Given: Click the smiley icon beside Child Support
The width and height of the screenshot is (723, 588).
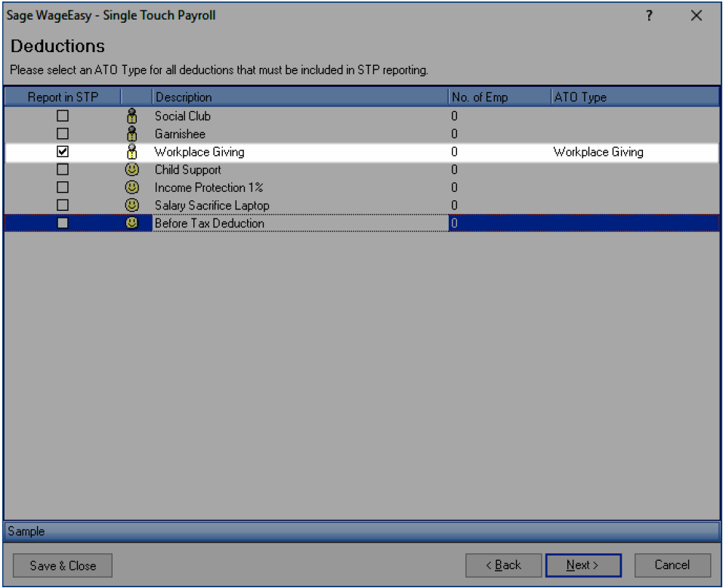Looking at the screenshot, I should [132, 170].
